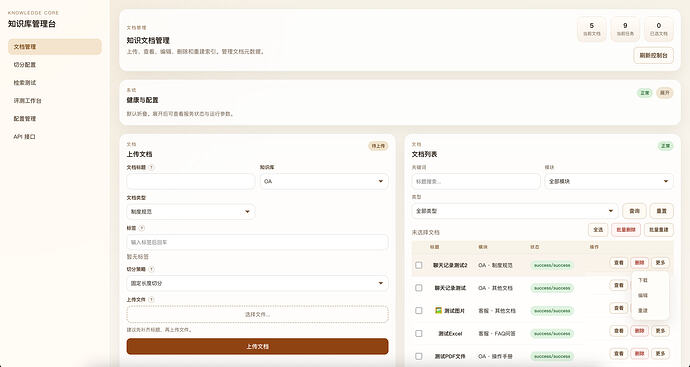
Task: Click the 输入标签后回车 tag input
Action: pos(257,242)
